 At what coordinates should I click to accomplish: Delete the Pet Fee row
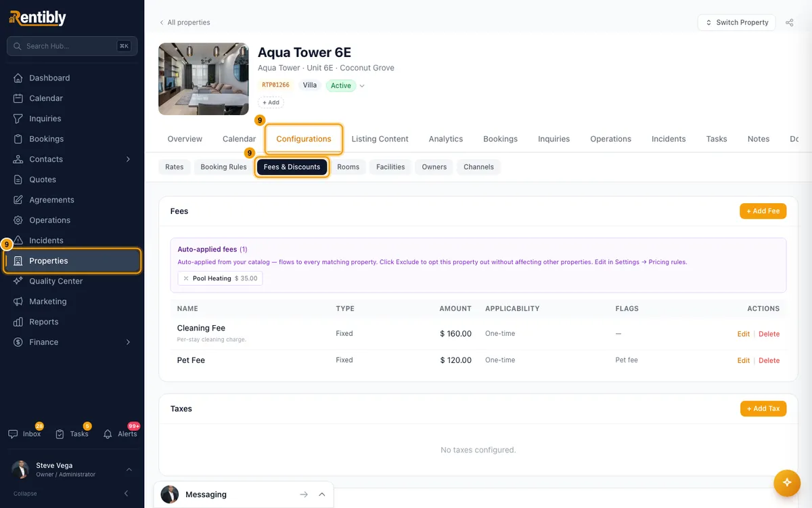pos(769,360)
